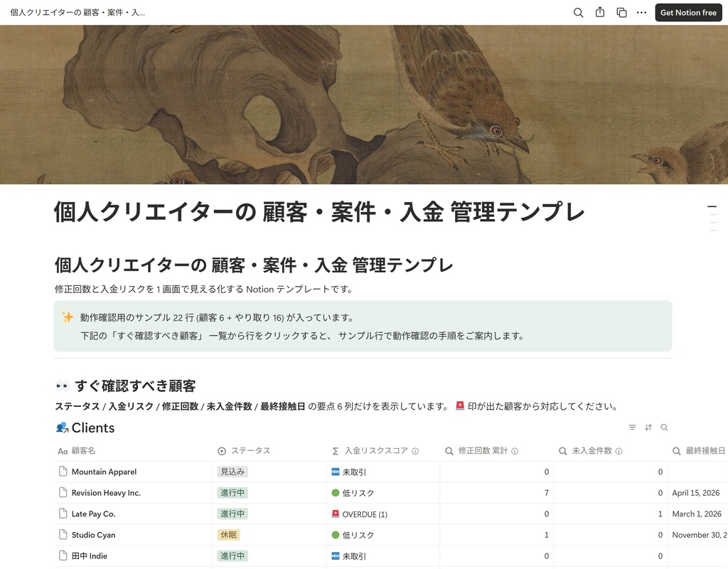Open the Revision Heavy Inc. row
Screen dimensions: 728x569
pyautogui.click(x=106, y=493)
